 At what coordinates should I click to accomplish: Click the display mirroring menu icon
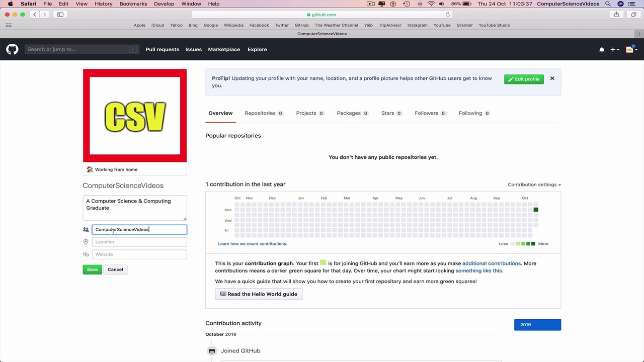[x=382, y=4]
